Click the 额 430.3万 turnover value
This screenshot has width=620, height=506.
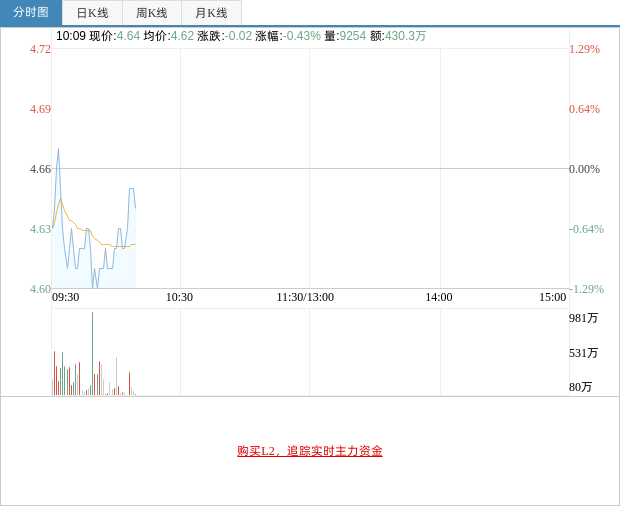pos(406,36)
